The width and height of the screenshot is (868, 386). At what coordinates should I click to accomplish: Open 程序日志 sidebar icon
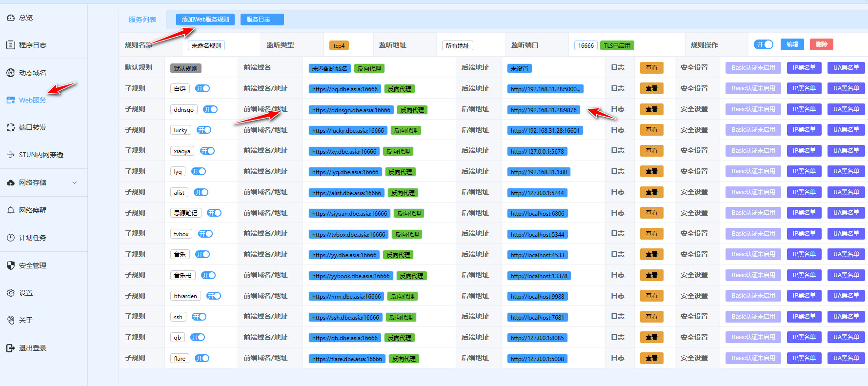11,45
